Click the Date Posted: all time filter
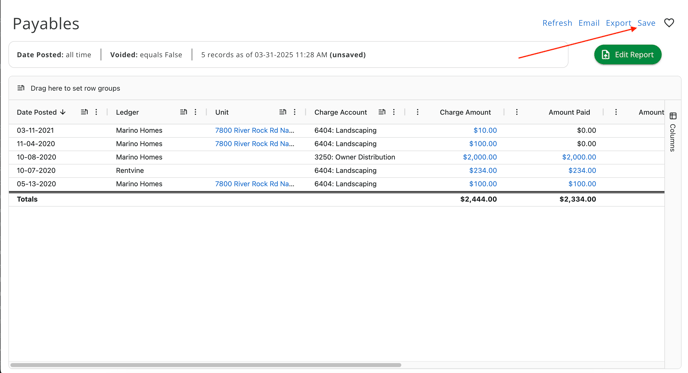The width and height of the screenshot is (688, 373). (x=54, y=55)
